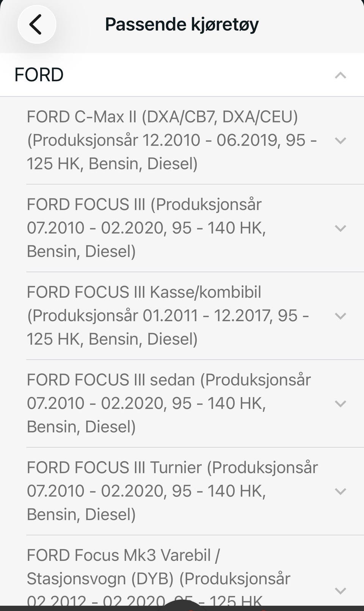364x611 pixels.
Task: Select the FORD brand header
Action: 182,75
